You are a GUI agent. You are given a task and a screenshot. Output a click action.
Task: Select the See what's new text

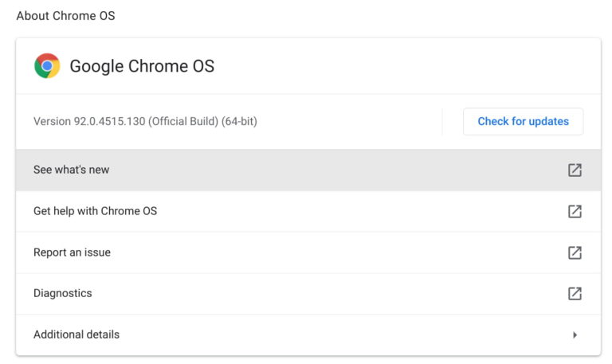72,170
